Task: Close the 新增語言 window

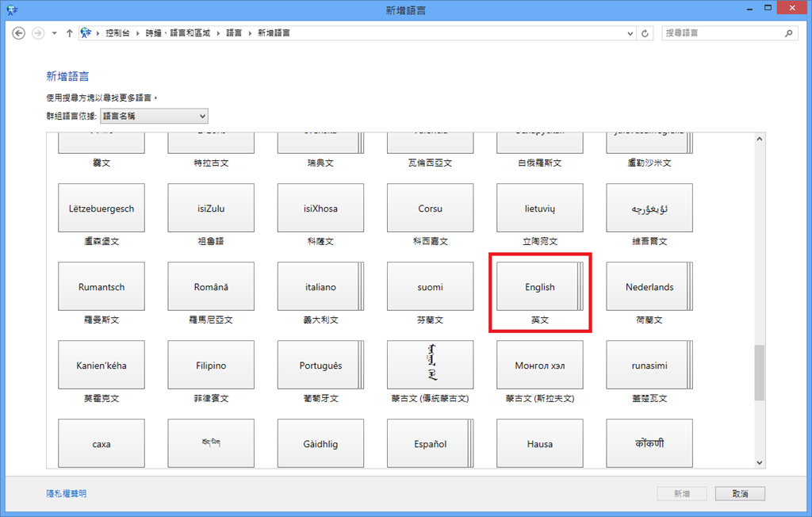Action: 792,8
